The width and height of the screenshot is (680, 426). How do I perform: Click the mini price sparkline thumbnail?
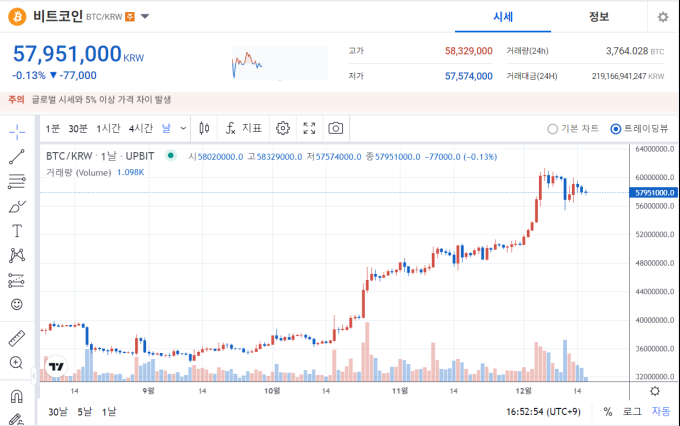(x=280, y=63)
